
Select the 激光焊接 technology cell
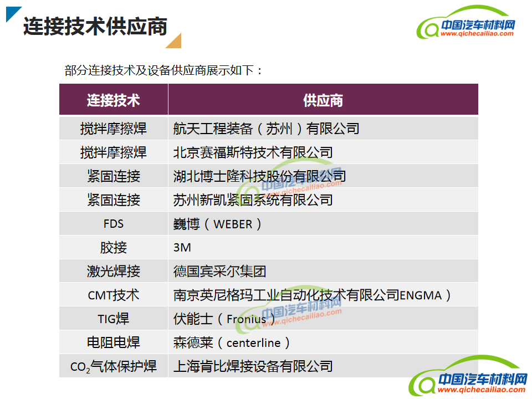pyautogui.click(x=114, y=272)
